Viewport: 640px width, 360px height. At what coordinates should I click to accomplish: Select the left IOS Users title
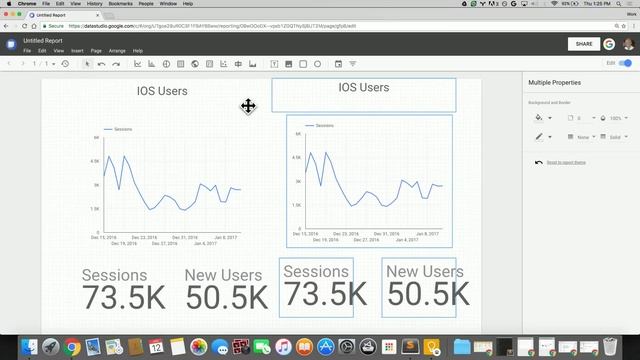pyautogui.click(x=162, y=91)
